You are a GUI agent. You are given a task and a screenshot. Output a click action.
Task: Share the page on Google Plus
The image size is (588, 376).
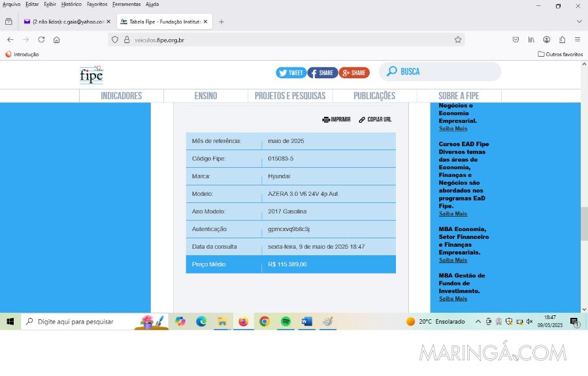(354, 72)
